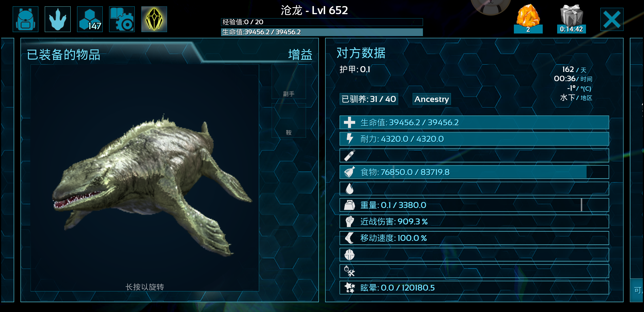Screen dimensions: 644x312
Task: Open the crafting book and gear icon
Action: pyautogui.click(x=122, y=19)
